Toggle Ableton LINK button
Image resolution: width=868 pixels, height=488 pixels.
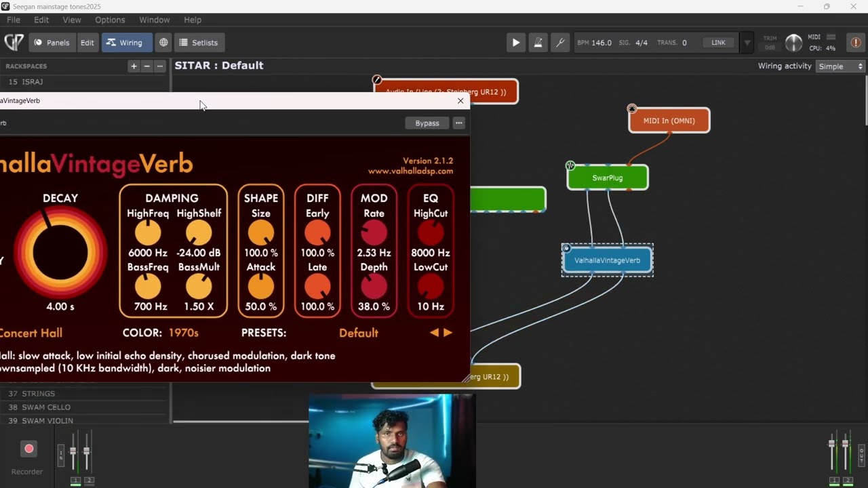[718, 43]
